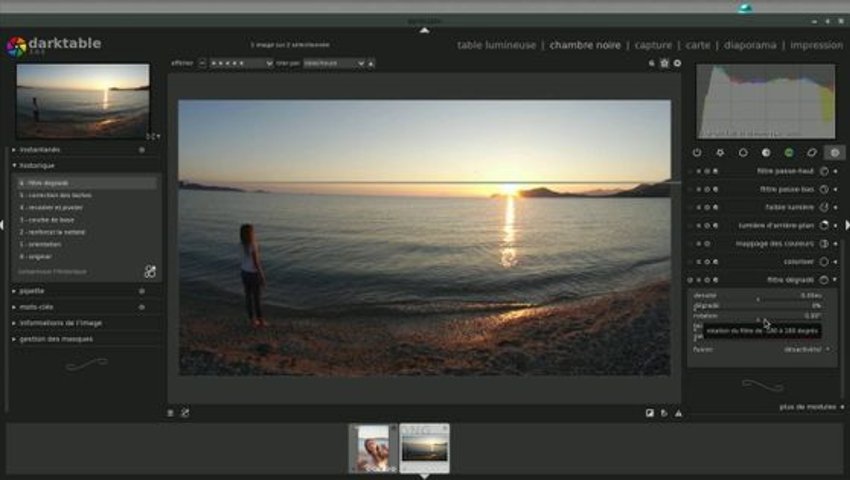Open the trier par sort dropdown
Viewport: 850px width, 480px height.
tap(333, 63)
